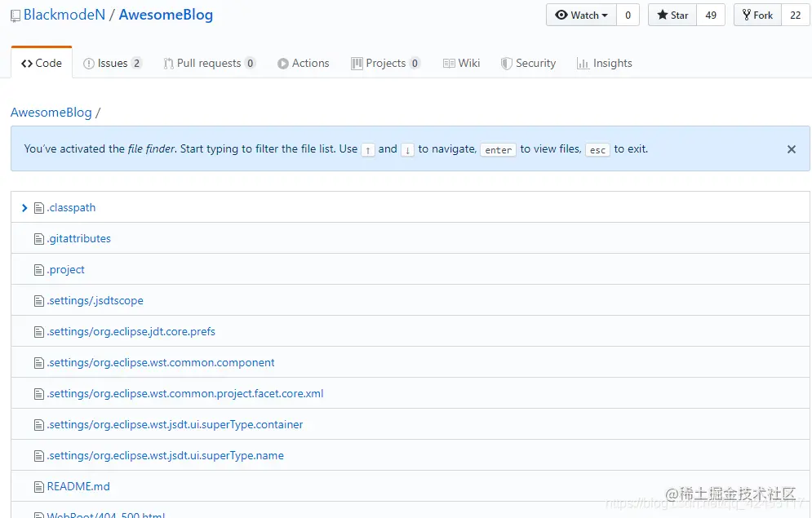Open org.eclipse.wst.jsdt.ui.superType.container file
Viewport: 812px width, 518px height.
(175, 425)
